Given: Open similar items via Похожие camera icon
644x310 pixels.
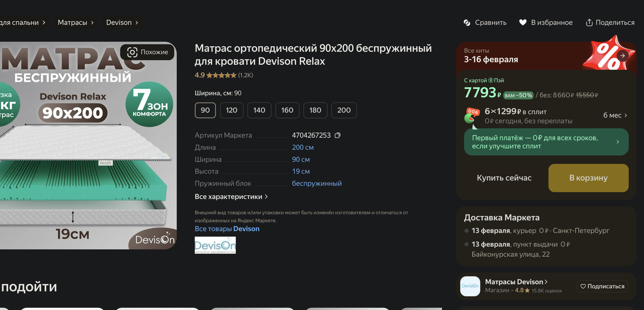Looking at the screenshot, I should coord(132,52).
